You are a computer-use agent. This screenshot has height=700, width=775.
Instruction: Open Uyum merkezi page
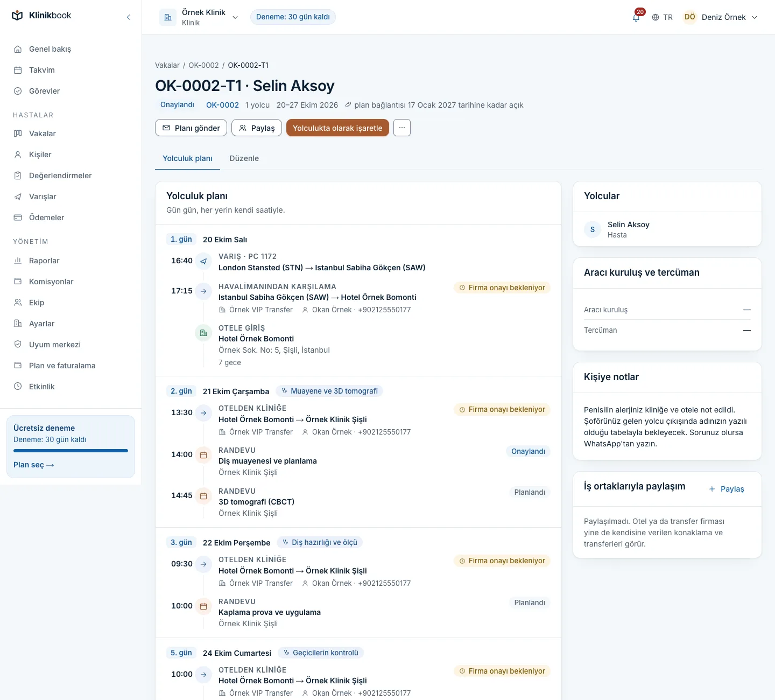pos(71,345)
